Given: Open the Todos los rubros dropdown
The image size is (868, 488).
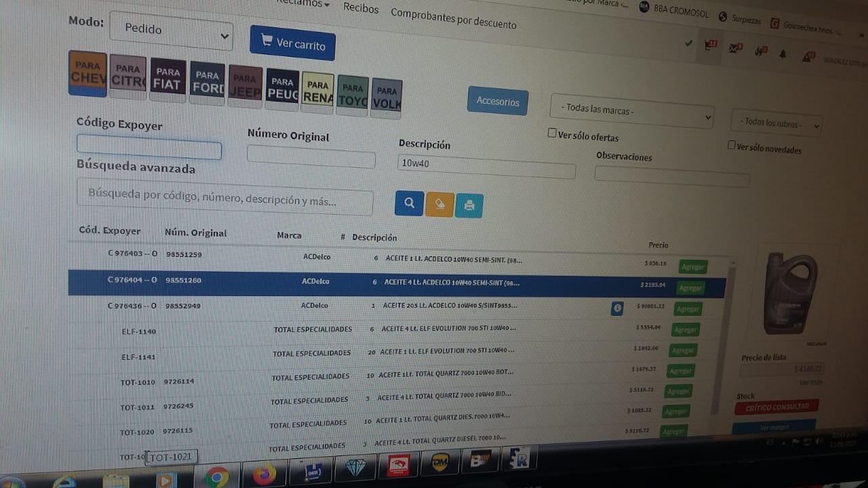Looking at the screenshot, I should click(776, 123).
